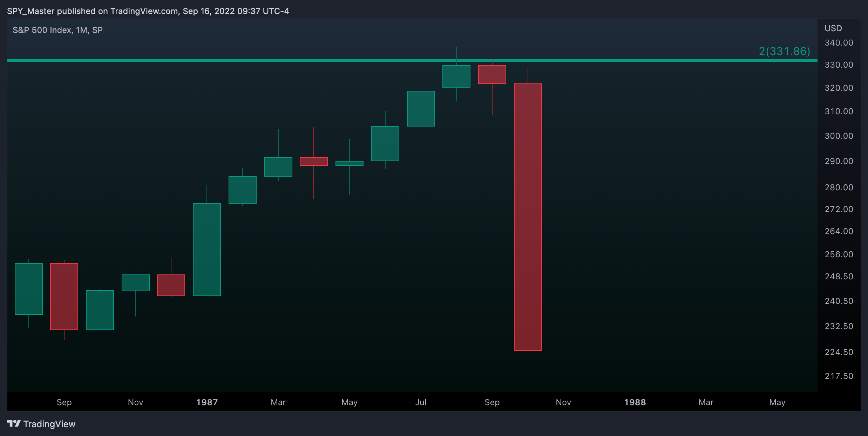
Task: Click the green February 1987 candle
Action: coord(242,190)
